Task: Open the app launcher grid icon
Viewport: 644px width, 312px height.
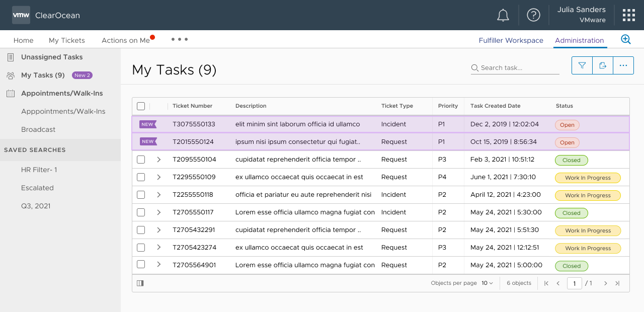Action: [x=628, y=15]
